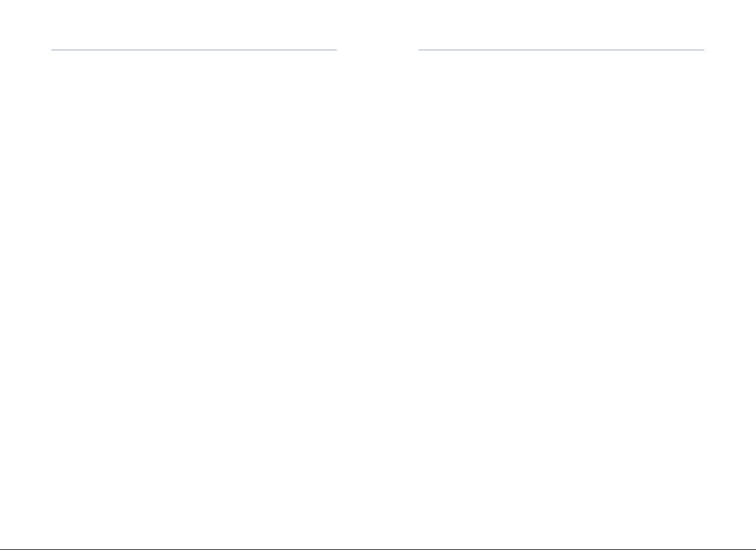This screenshot has width=756, height=550.
Task: Click the blank header area above right blue line
Action: pos(562,24)
